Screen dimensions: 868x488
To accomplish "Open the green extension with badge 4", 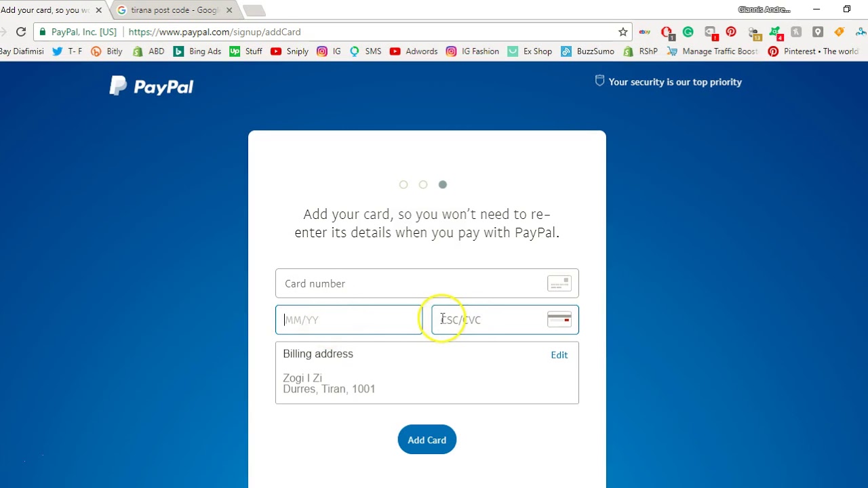I will 775,33.
